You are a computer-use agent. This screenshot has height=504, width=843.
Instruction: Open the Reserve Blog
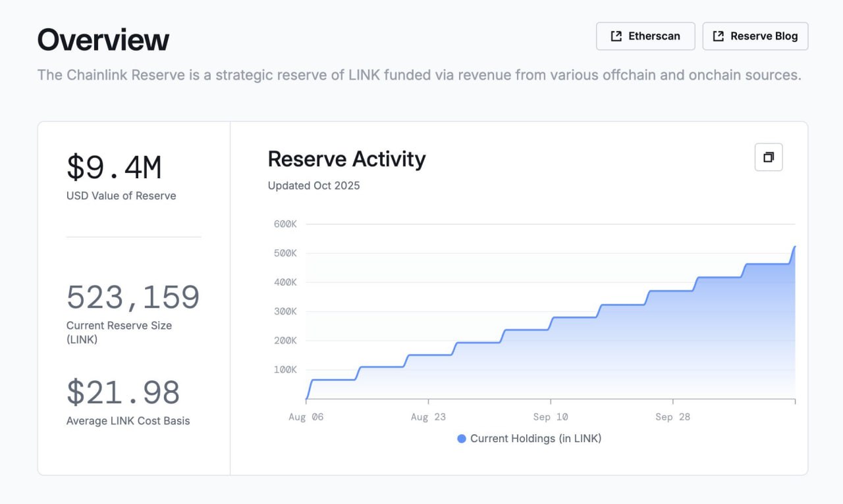755,36
